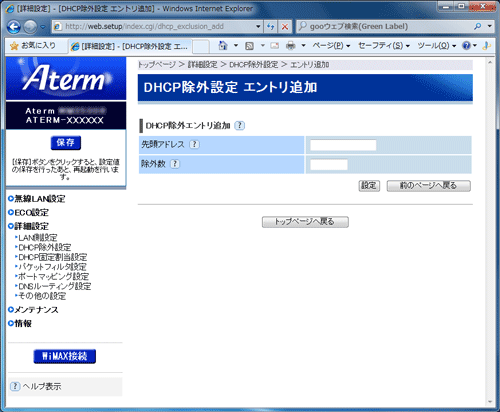Click help icon beside DHCP除外エントリ追加 heading
Image resolution: width=500 pixels, height=412 pixels.
click(239, 126)
